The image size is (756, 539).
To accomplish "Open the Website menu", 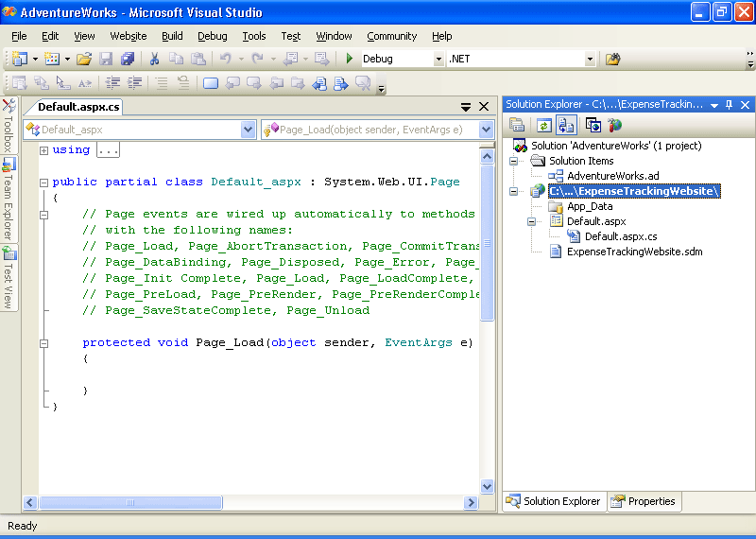I will coord(129,36).
